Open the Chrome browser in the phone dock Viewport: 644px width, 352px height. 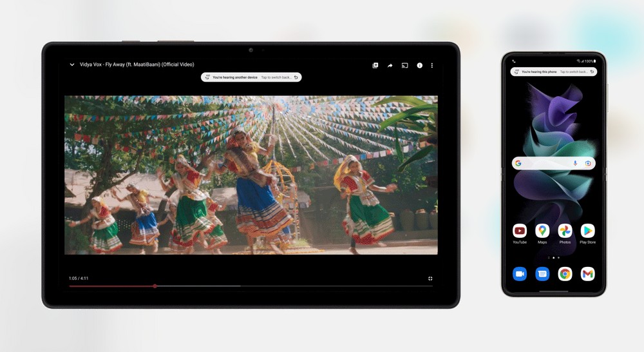(x=565, y=274)
